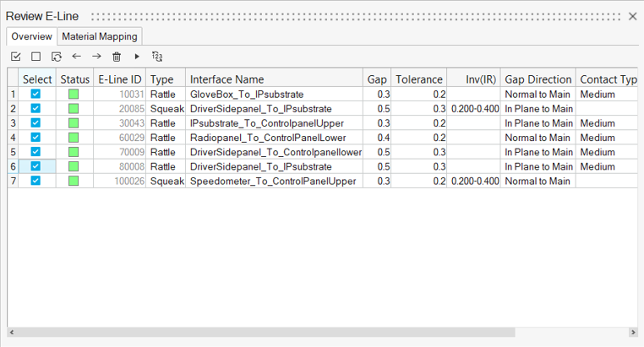Click the left arrow toolbar icon
Viewport: 644px width, 347px height.
76,57
